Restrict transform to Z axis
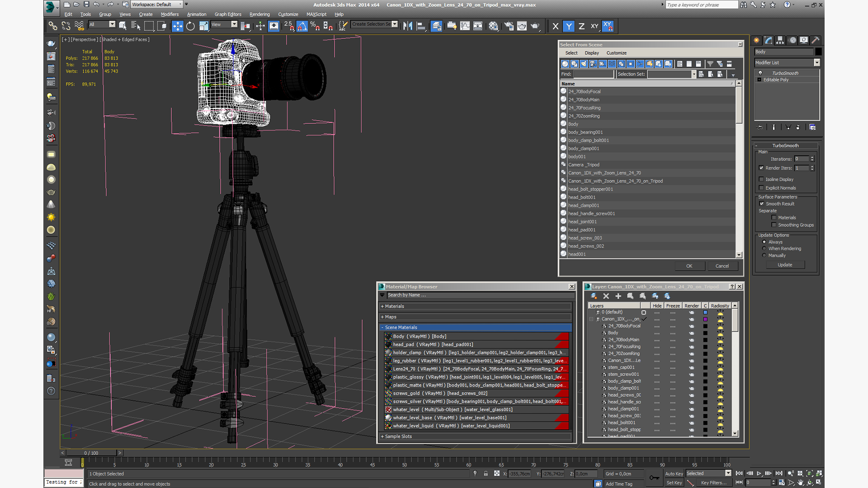 point(581,26)
